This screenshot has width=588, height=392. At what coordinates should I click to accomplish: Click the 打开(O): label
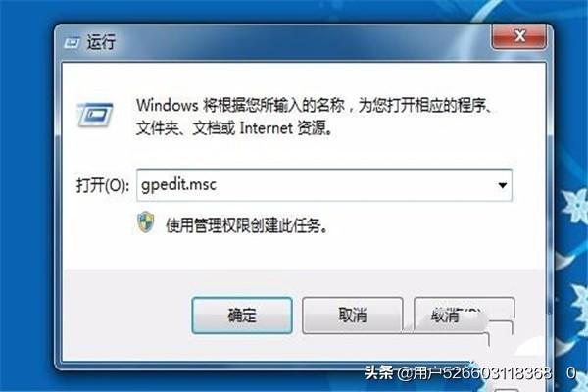pos(102,185)
